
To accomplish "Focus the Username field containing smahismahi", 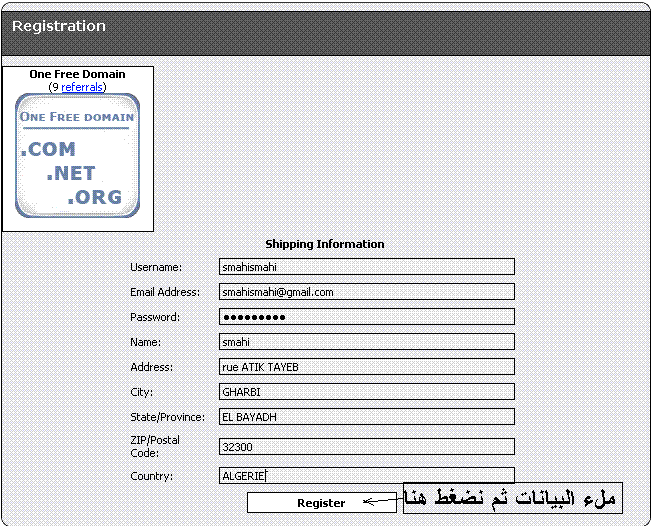I will pos(367,267).
